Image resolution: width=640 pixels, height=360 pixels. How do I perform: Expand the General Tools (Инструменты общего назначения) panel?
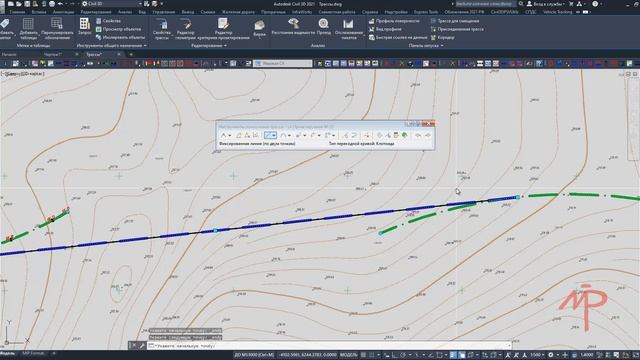[x=112, y=46]
